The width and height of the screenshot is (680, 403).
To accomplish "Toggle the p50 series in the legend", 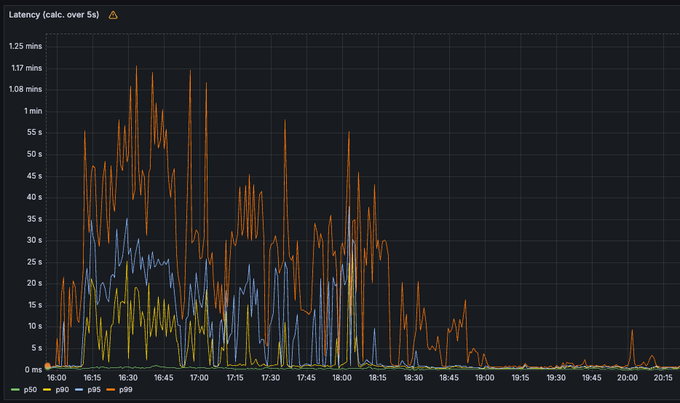I will coord(30,390).
